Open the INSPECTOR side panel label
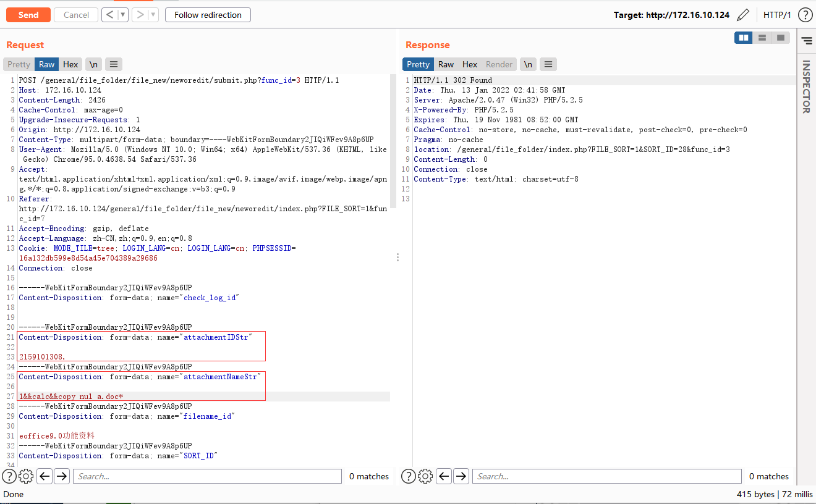 [806, 86]
